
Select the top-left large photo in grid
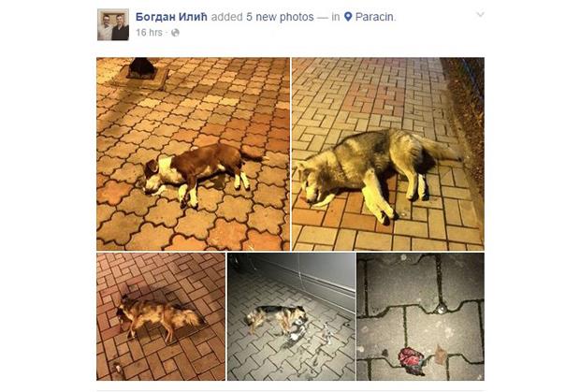(x=193, y=153)
